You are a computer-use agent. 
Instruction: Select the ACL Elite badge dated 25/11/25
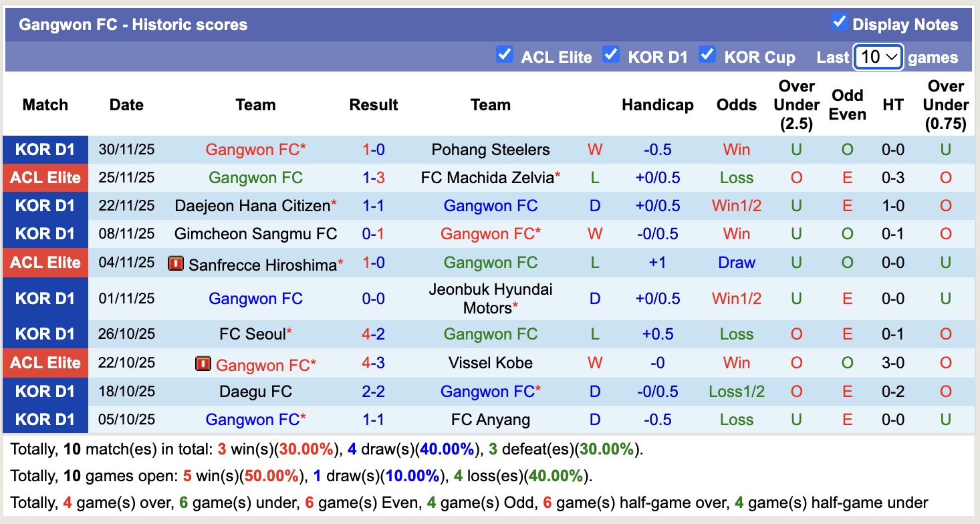click(45, 178)
